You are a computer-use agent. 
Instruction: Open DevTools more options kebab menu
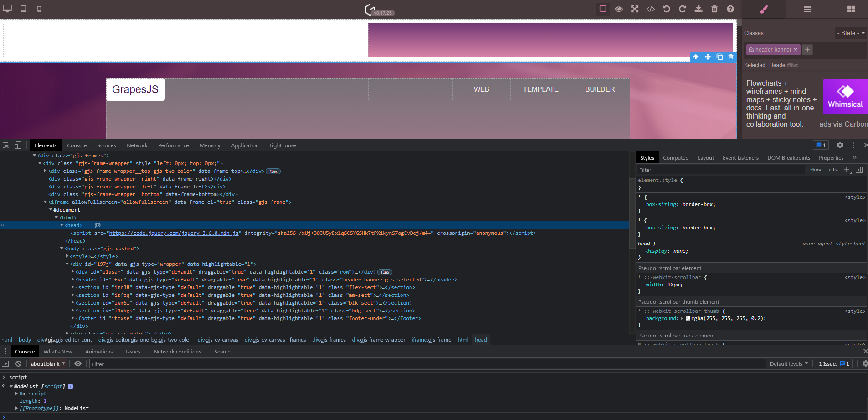point(853,145)
